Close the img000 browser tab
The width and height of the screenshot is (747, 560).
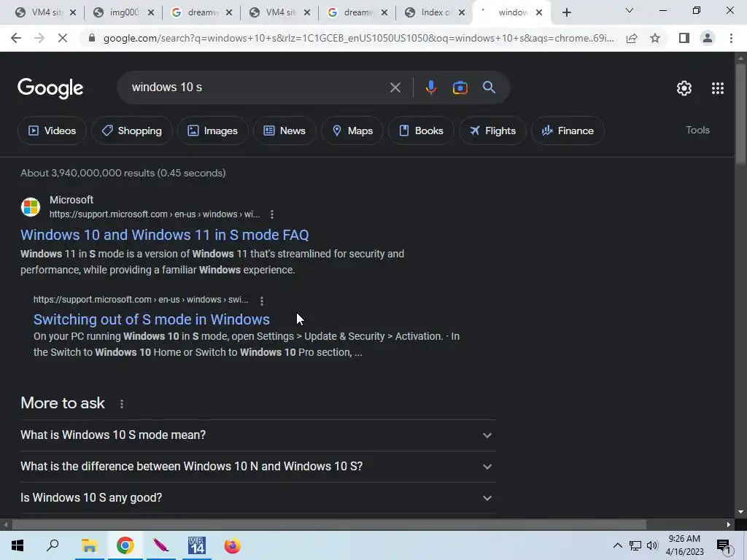coord(150,13)
